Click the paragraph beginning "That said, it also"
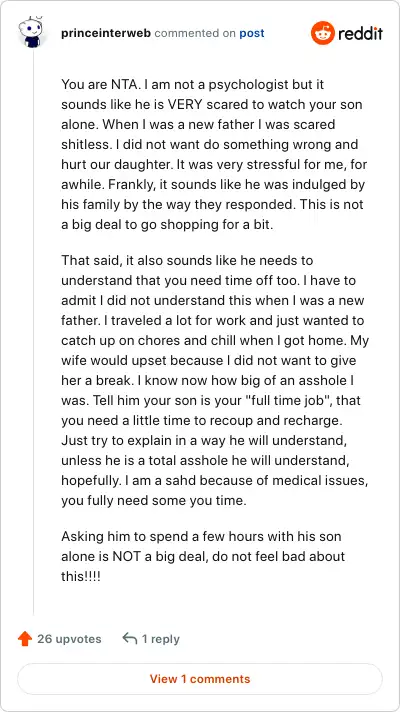Screen dimensions: 400x712 pyautogui.click(x=214, y=381)
